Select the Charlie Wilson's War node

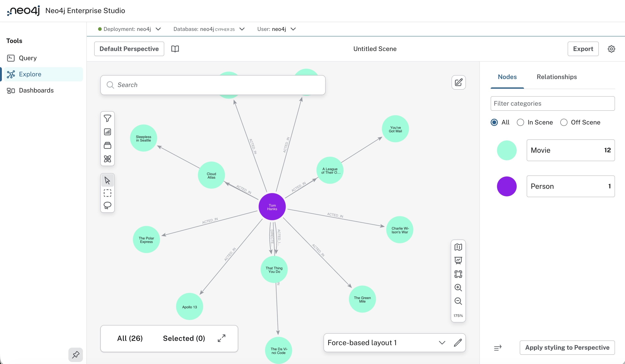(x=400, y=230)
